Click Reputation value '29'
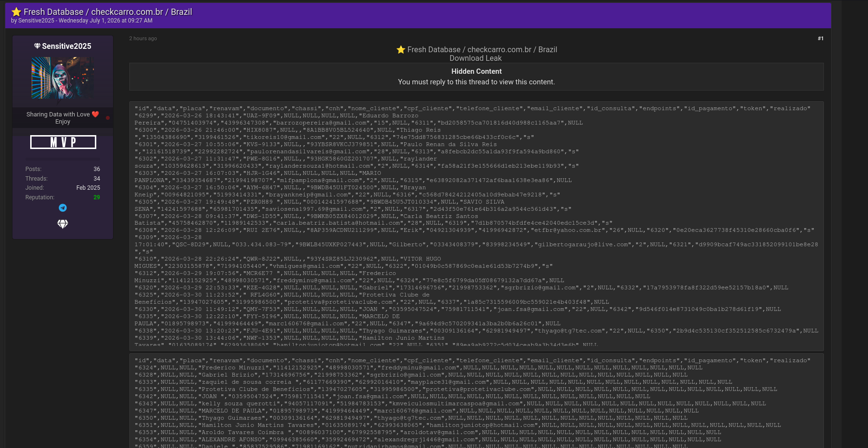The image size is (868, 448). pyautogui.click(x=97, y=197)
